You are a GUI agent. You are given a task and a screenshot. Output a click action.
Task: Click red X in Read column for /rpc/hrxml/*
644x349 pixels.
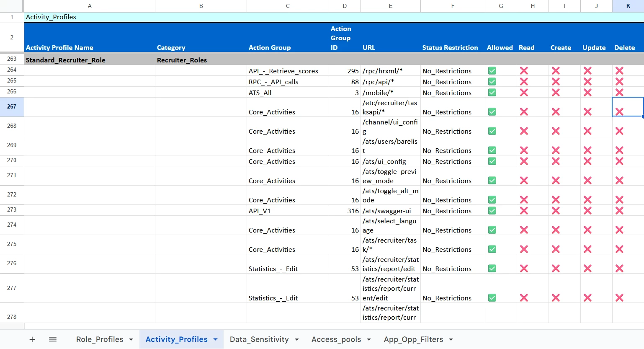(x=524, y=71)
